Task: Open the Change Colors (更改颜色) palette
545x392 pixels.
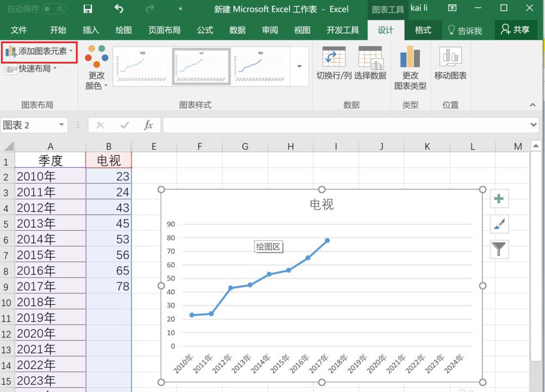Action: (x=96, y=67)
